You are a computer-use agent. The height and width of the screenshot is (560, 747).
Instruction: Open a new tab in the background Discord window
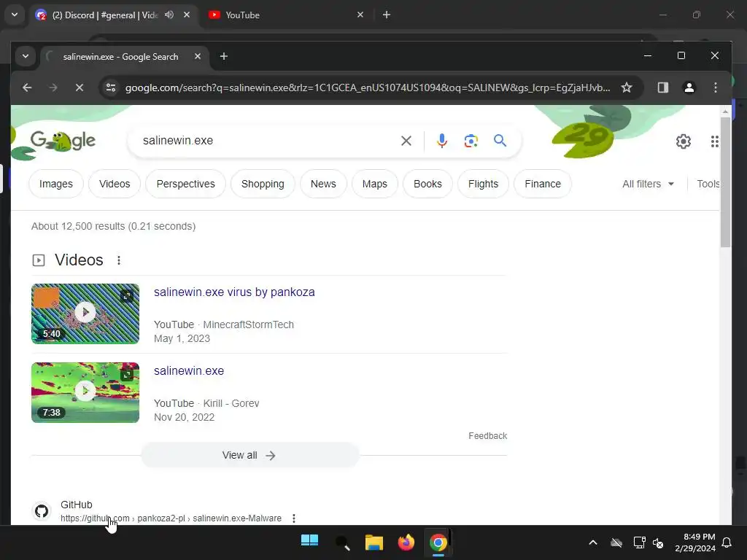point(387,15)
